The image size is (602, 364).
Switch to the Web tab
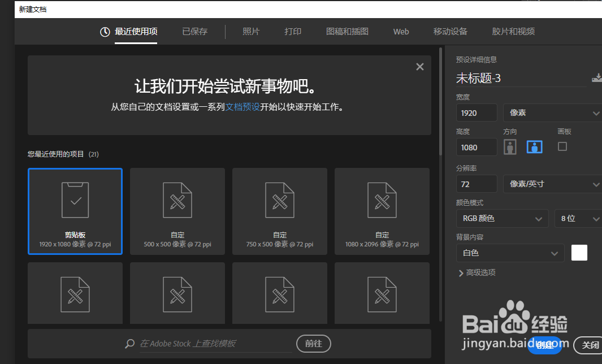(401, 32)
